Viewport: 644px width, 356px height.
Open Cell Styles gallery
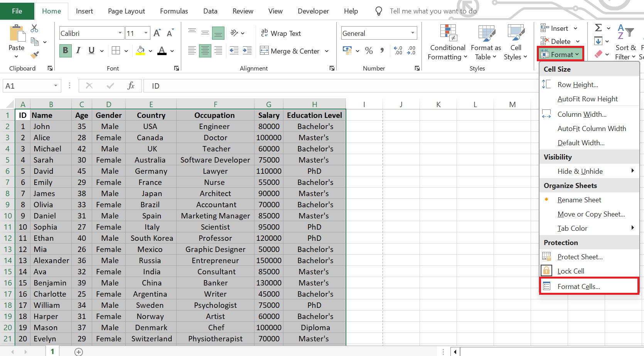pyautogui.click(x=516, y=42)
